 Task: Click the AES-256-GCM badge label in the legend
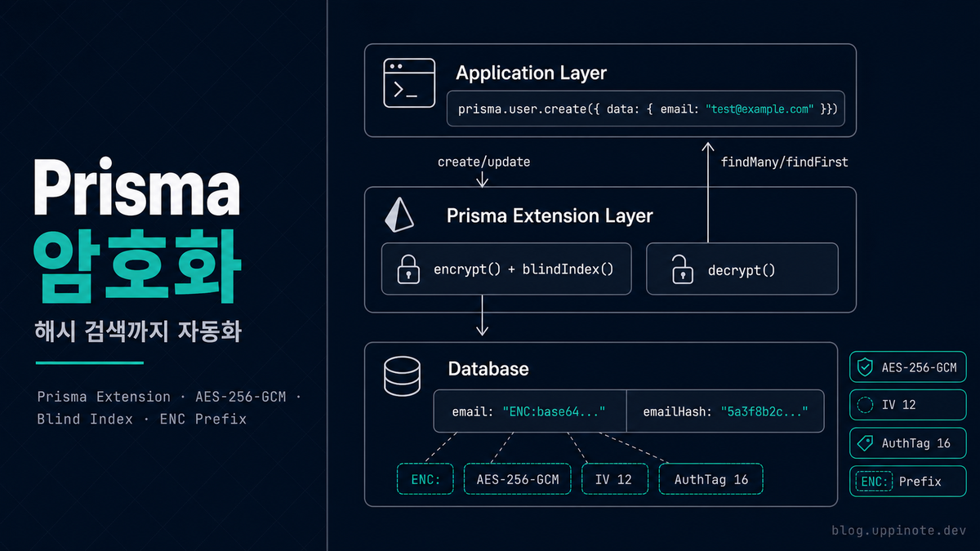point(919,367)
